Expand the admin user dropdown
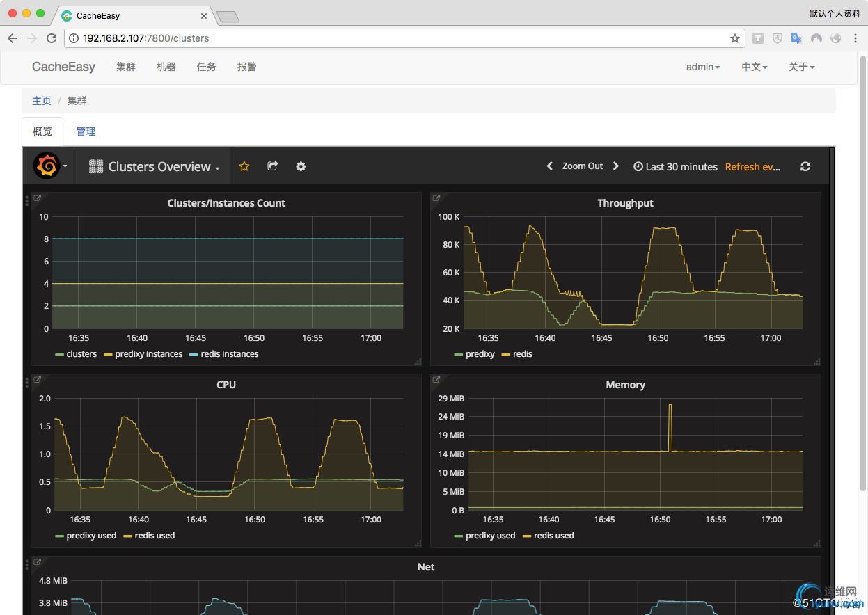The width and height of the screenshot is (868, 615). (703, 67)
